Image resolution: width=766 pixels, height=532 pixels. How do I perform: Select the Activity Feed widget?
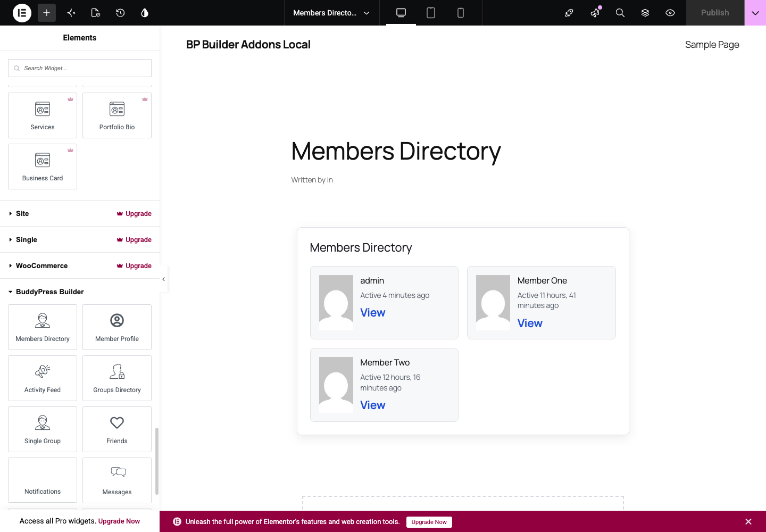[43, 378]
